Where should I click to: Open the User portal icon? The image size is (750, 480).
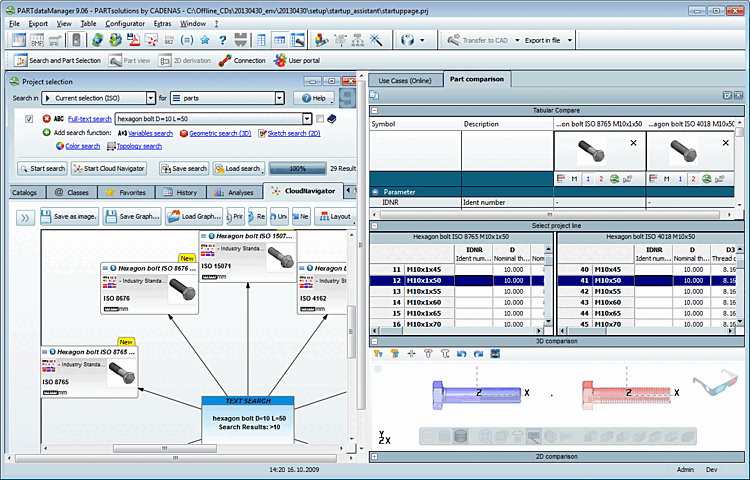point(280,61)
